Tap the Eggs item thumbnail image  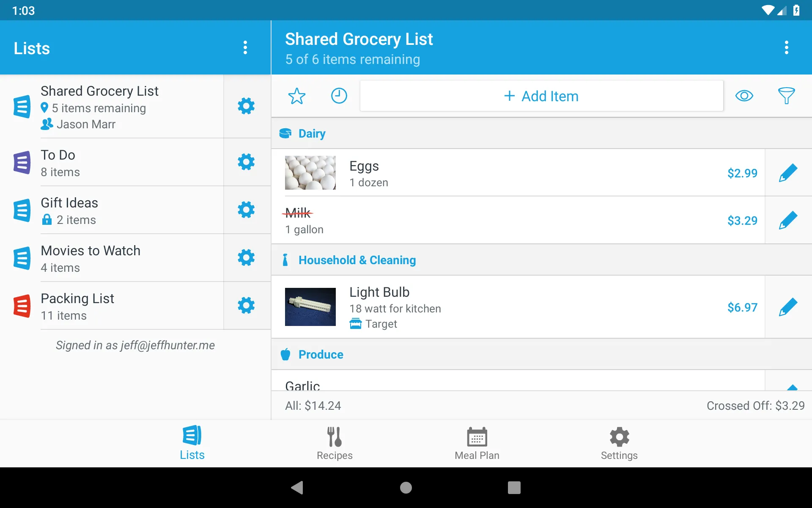(310, 173)
